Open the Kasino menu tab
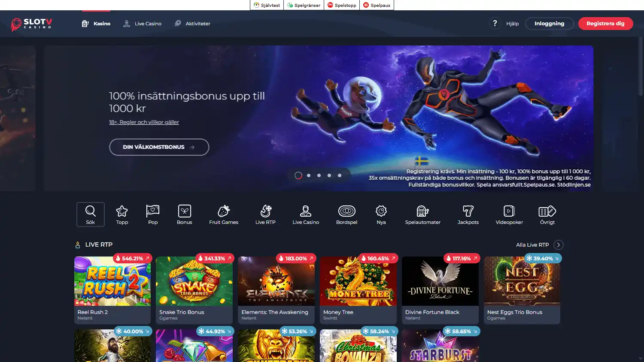The width and height of the screenshot is (644, 362). (x=96, y=24)
